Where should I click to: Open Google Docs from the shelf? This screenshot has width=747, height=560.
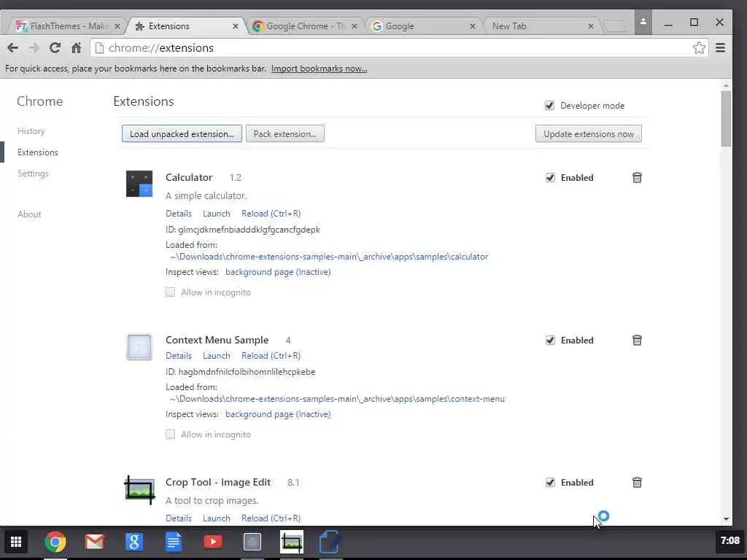[x=174, y=542]
